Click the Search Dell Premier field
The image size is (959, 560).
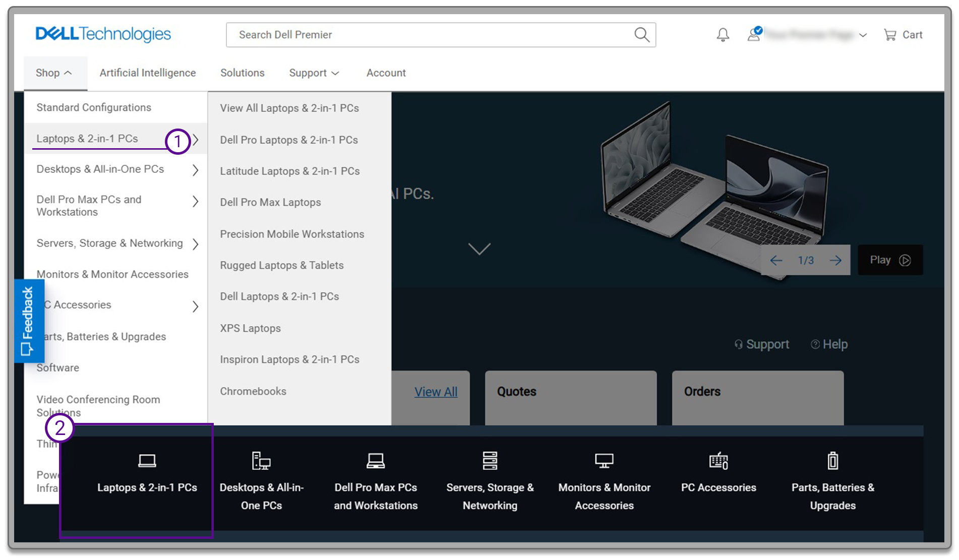pos(441,35)
